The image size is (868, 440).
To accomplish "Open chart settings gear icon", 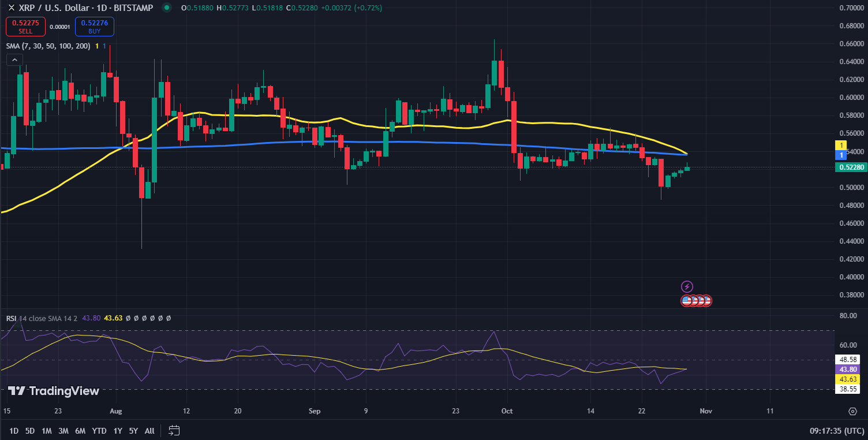I will click(x=852, y=411).
